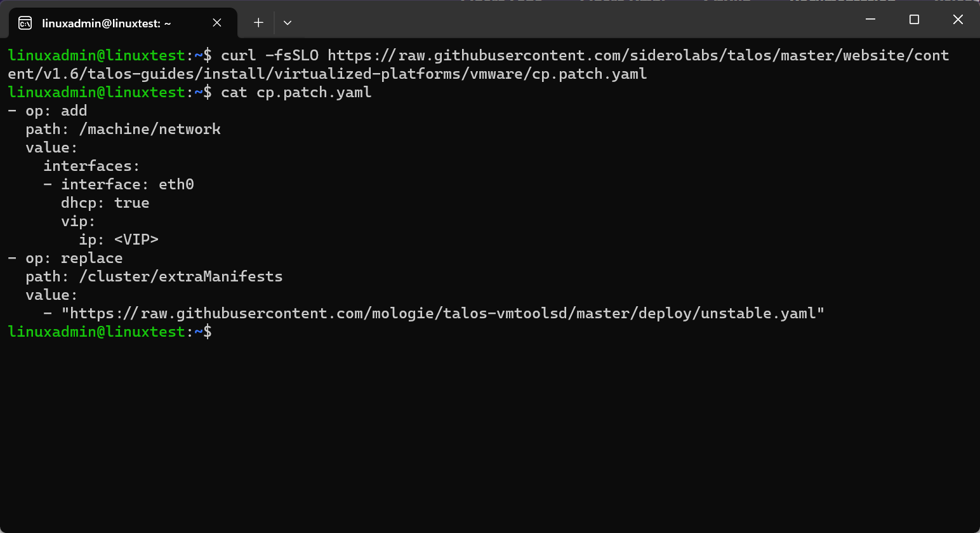Click the 'dhcp: true' line

(105, 203)
